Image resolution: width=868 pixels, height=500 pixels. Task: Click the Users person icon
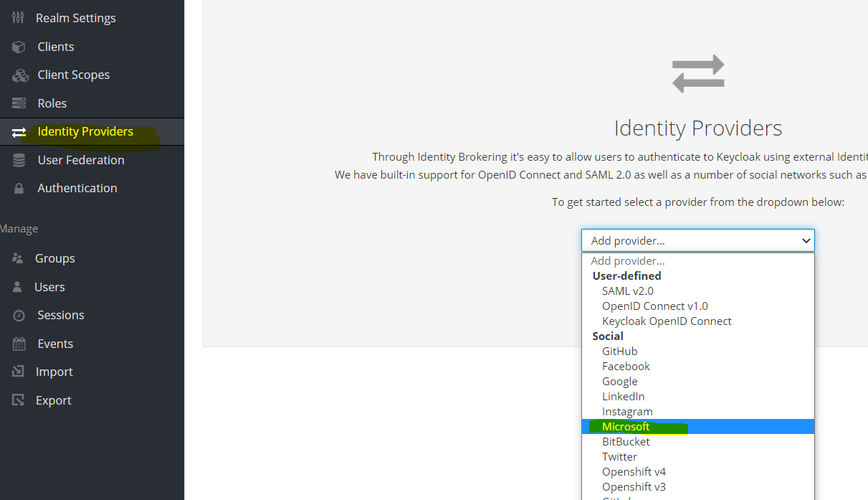17,286
